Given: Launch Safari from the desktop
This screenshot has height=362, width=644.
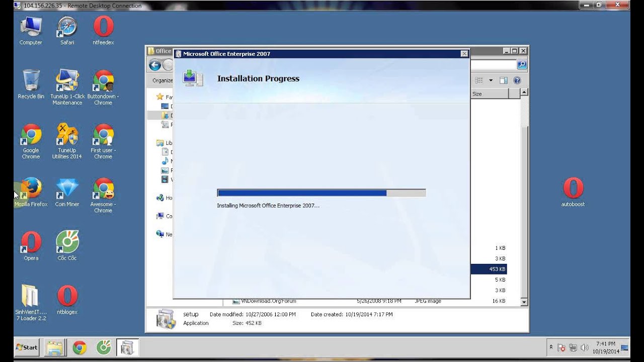Looking at the screenshot, I should [x=67, y=31].
